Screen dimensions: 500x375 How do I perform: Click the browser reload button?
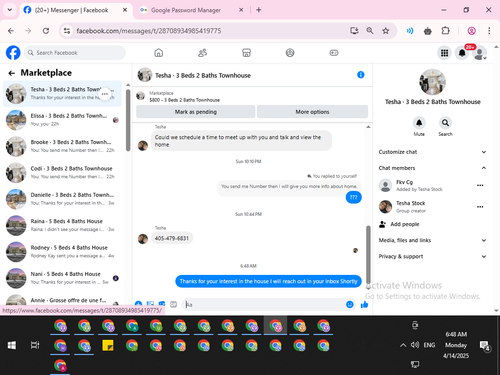tap(46, 31)
